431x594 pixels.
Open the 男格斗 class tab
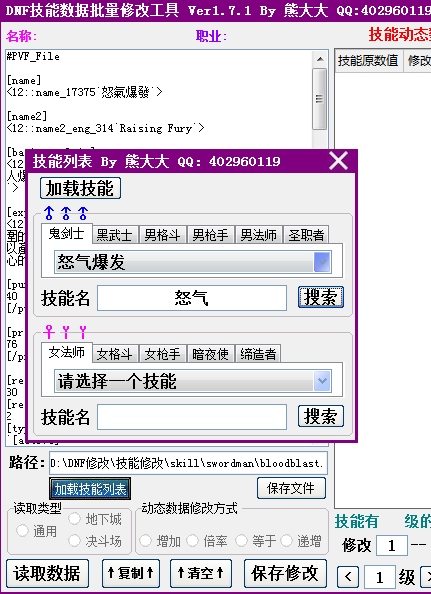[x=162, y=235]
